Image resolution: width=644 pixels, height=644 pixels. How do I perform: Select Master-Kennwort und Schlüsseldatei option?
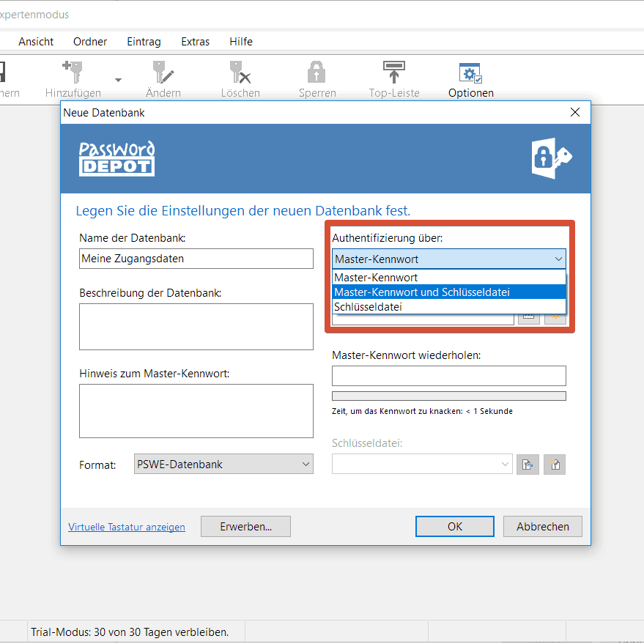(449, 292)
